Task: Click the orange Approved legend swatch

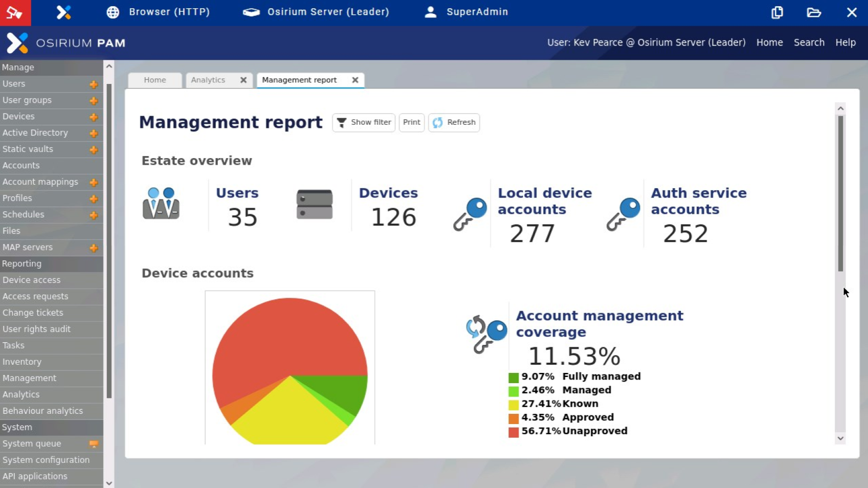Action: (x=514, y=418)
